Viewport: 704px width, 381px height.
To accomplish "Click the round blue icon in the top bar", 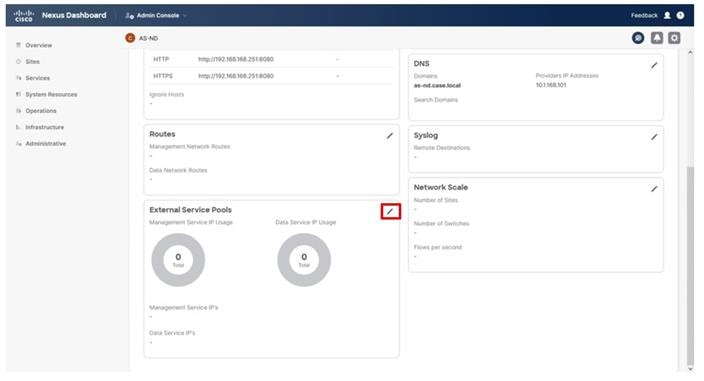I will pyautogui.click(x=638, y=38).
